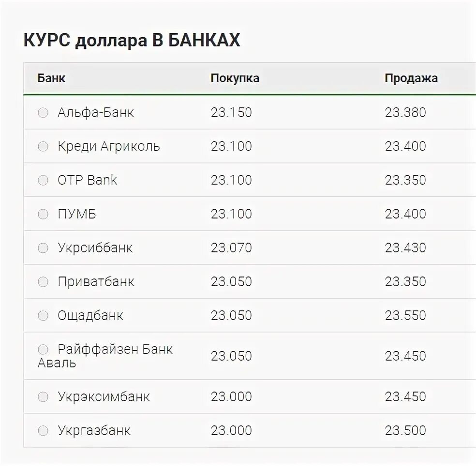Select the Укргазбанк radio button

pyautogui.click(x=43, y=431)
